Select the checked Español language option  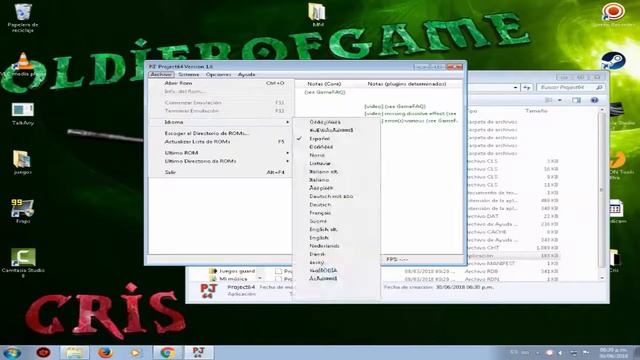[x=337, y=139]
